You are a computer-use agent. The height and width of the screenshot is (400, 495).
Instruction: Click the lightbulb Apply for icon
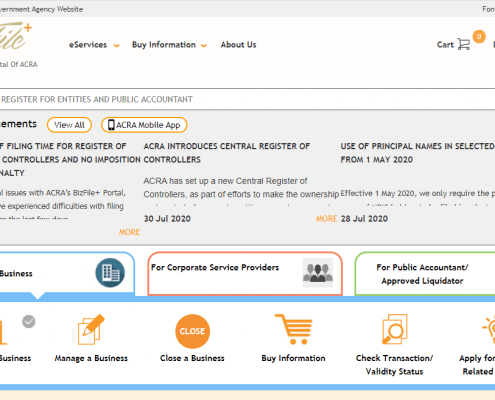(489, 329)
